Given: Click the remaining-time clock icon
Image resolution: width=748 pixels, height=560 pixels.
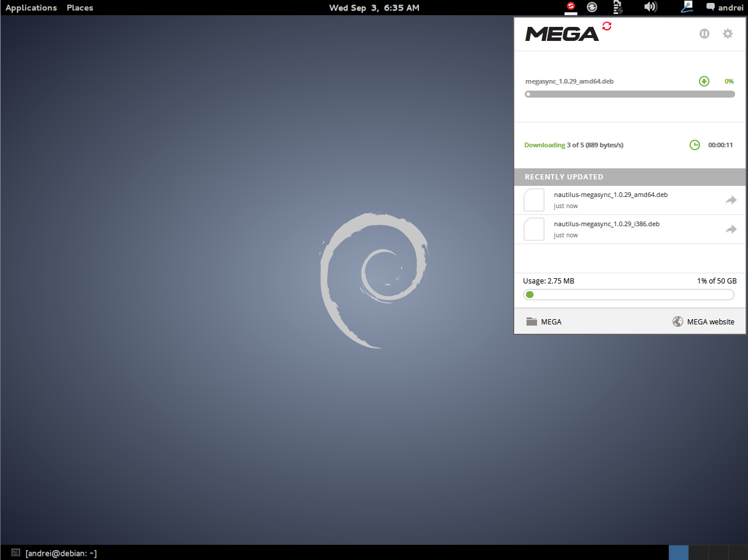Looking at the screenshot, I should coord(695,145).
